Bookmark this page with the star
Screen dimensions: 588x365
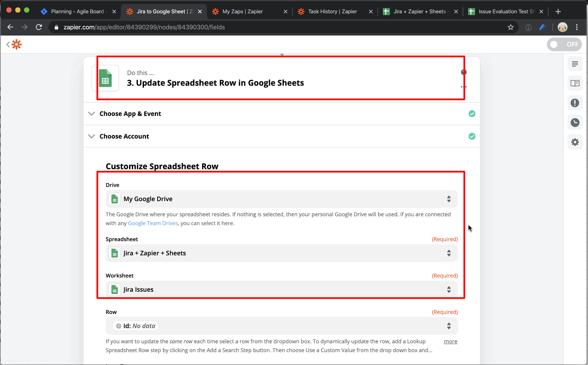pyautogui.click(x=511, y=27)
